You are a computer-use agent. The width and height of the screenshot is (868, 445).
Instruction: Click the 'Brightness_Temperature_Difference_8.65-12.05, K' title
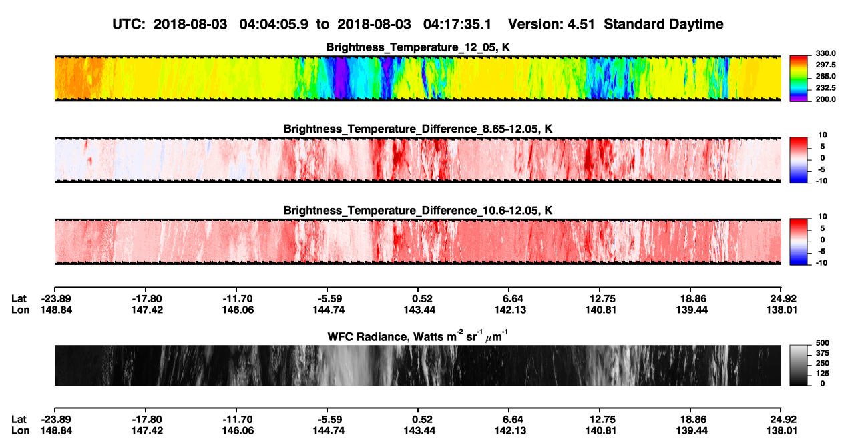coord(418,129)
